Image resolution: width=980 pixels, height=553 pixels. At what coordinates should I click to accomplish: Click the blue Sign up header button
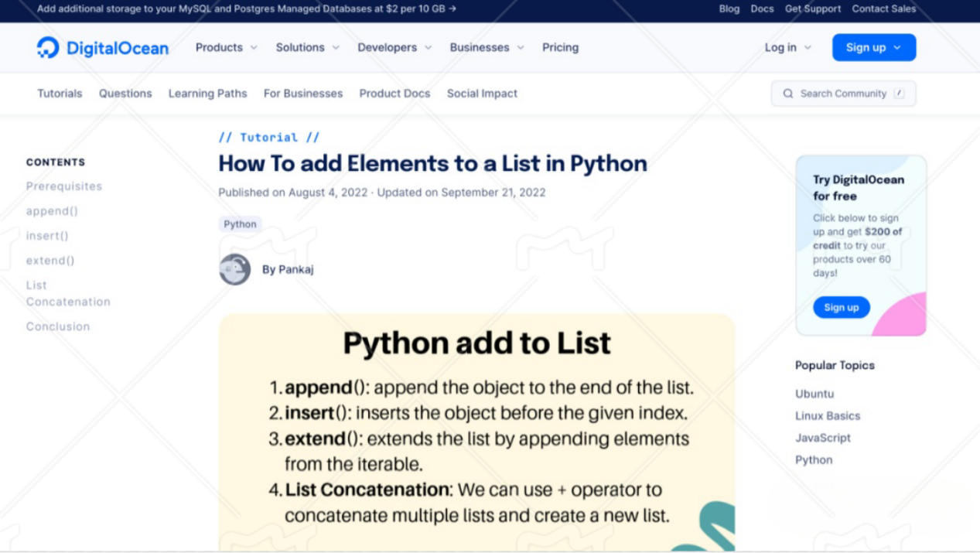pos(874,47)
